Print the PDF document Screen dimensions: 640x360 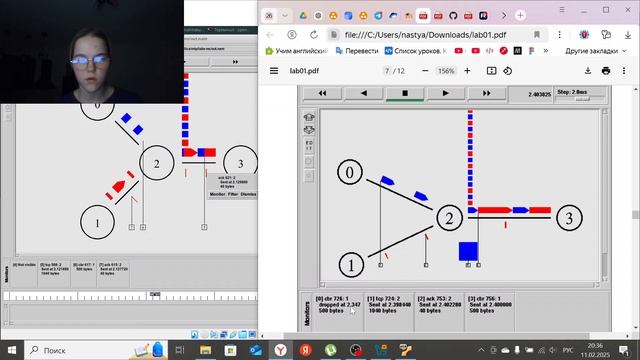click(606, 71)
